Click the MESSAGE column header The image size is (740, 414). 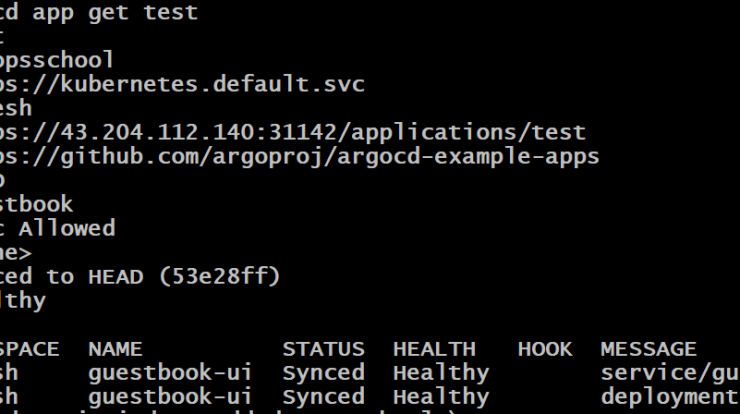[648, 349]
